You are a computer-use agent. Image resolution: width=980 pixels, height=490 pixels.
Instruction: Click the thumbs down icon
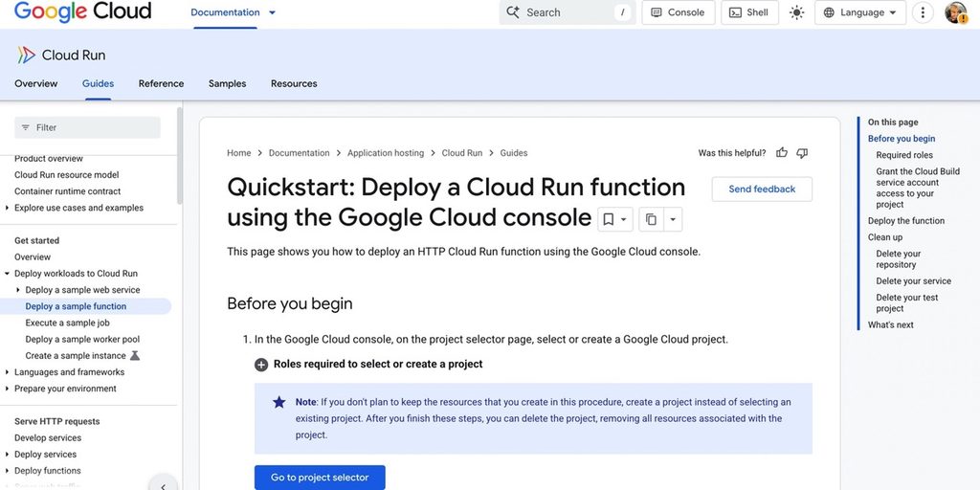pos(803,152)
